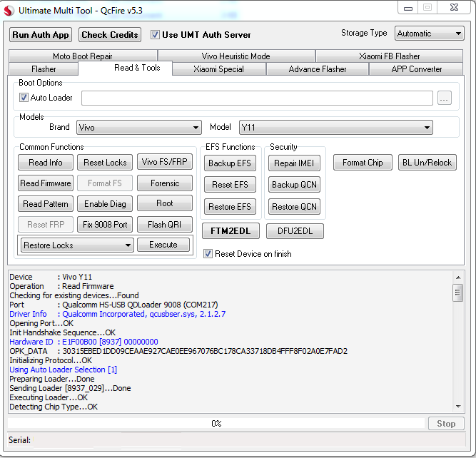Screen dimensions: 476x458
Task: Click the Port QDLoader 9008 log line
Action: (114, 305)
